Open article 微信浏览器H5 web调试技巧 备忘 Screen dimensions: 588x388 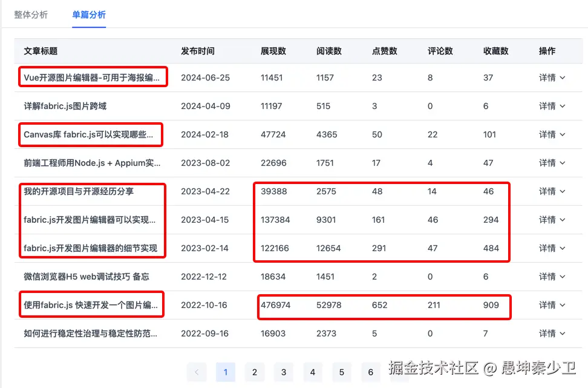coord(87,277)
